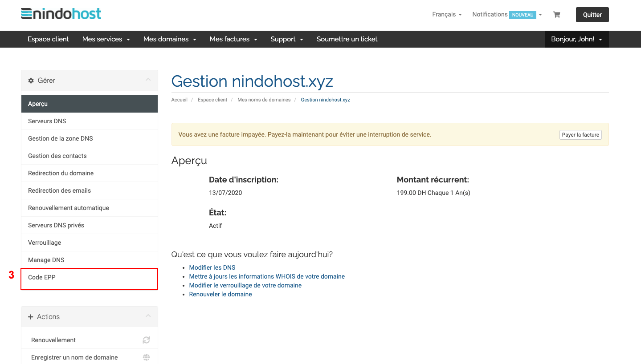Open Gestion des contacts

tap(90, 156)
